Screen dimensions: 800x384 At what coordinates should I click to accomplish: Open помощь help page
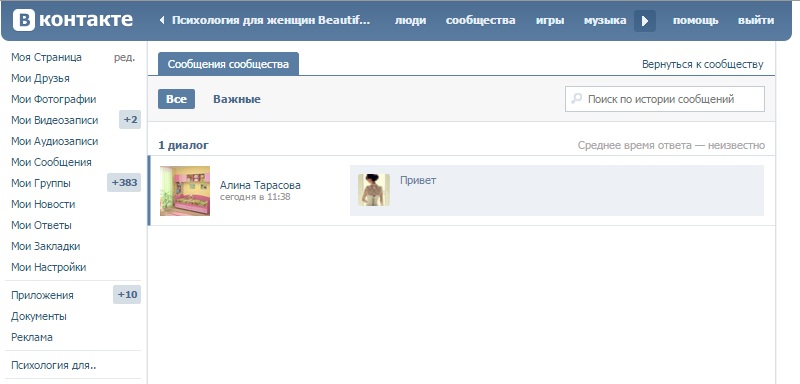695,20
